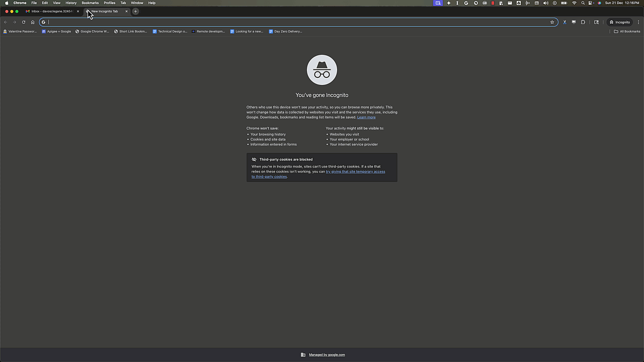
Task: Open a new tab with plus button
Action: point(135,11)
